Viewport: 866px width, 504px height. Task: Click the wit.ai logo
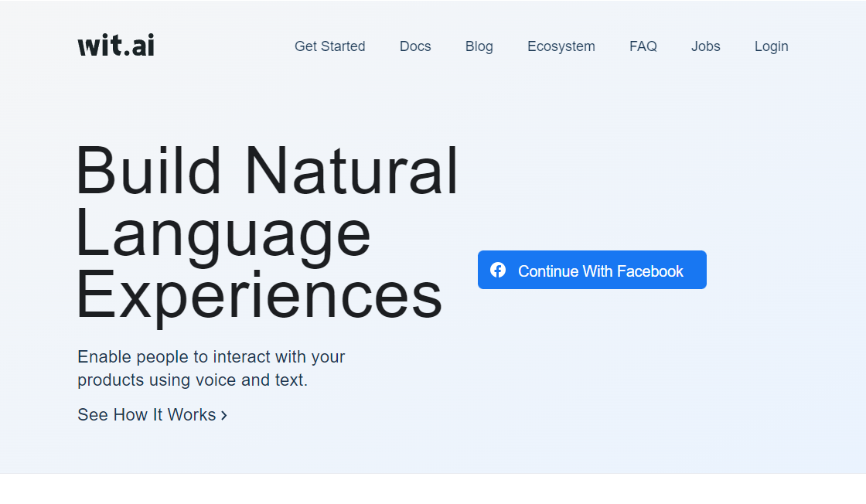[116, 46]
